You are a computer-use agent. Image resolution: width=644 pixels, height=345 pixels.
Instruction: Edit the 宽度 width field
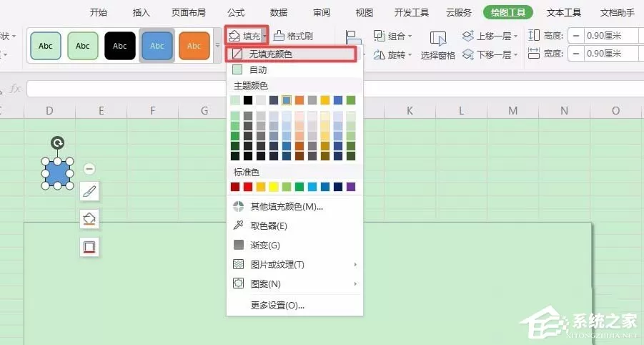[x=612, y=54]
